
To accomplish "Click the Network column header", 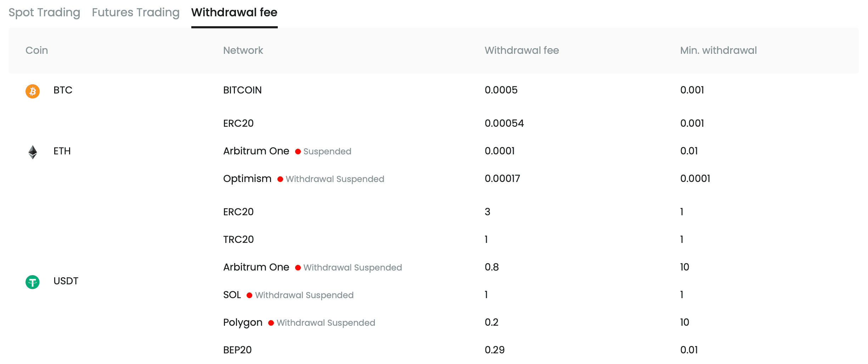I will [243, 50].
